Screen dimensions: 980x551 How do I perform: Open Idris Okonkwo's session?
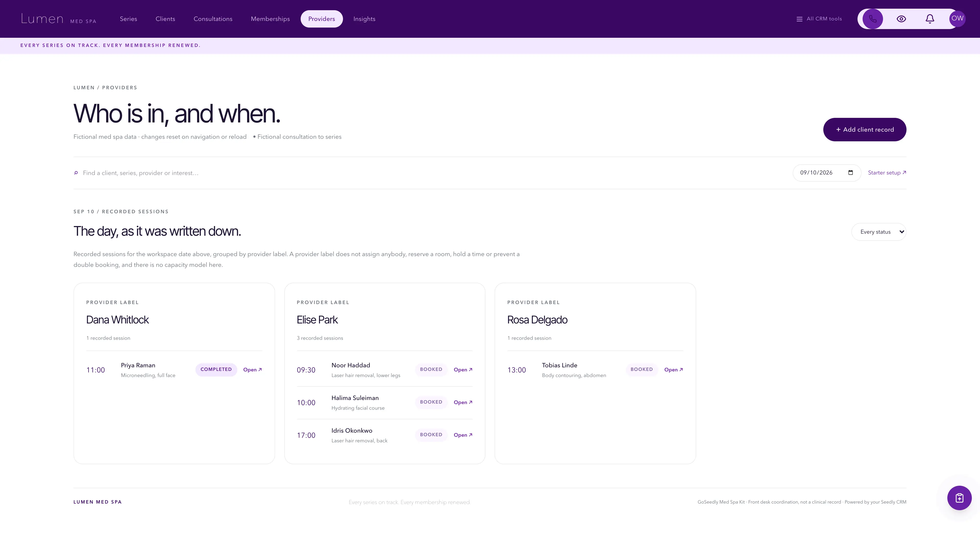pos(463,435)
